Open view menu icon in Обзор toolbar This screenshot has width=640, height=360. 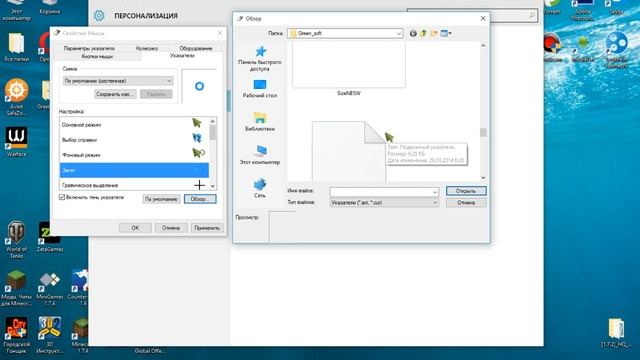[x=445, y=33]
